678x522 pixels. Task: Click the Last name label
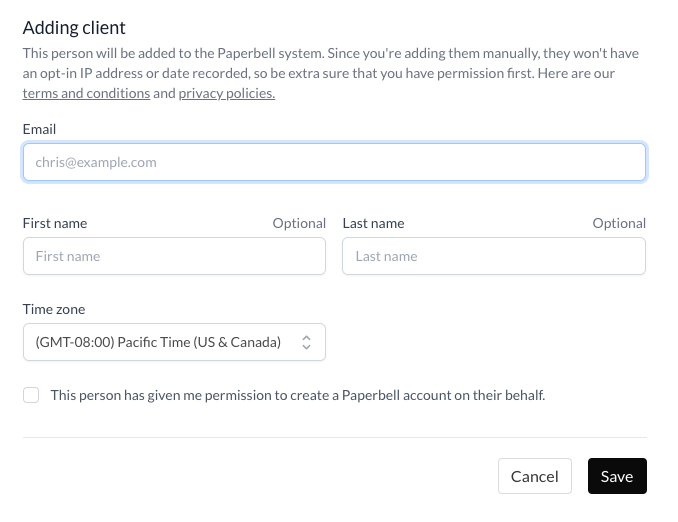pyautogui.click(x=374, y=223)
